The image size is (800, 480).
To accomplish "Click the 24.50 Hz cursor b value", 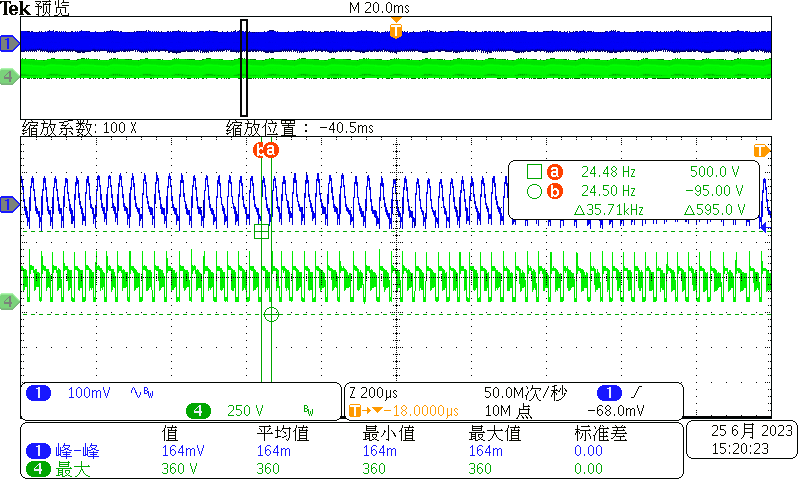I will [x=608, y=191].
